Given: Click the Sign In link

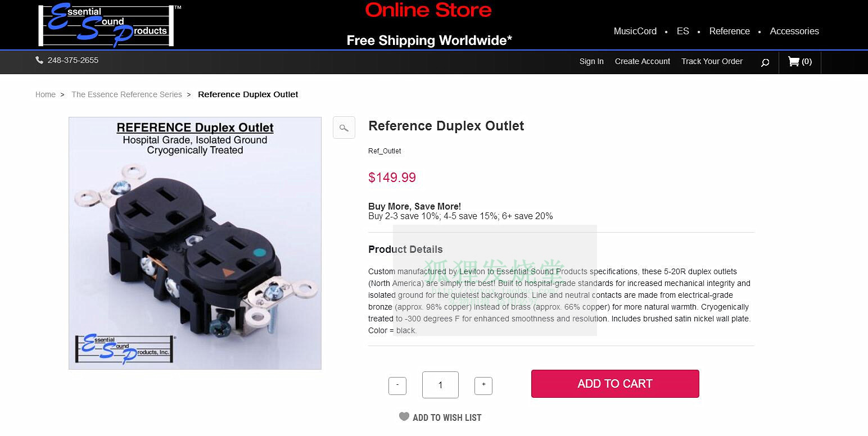Looking at the screenshot, I should point(591,61).
